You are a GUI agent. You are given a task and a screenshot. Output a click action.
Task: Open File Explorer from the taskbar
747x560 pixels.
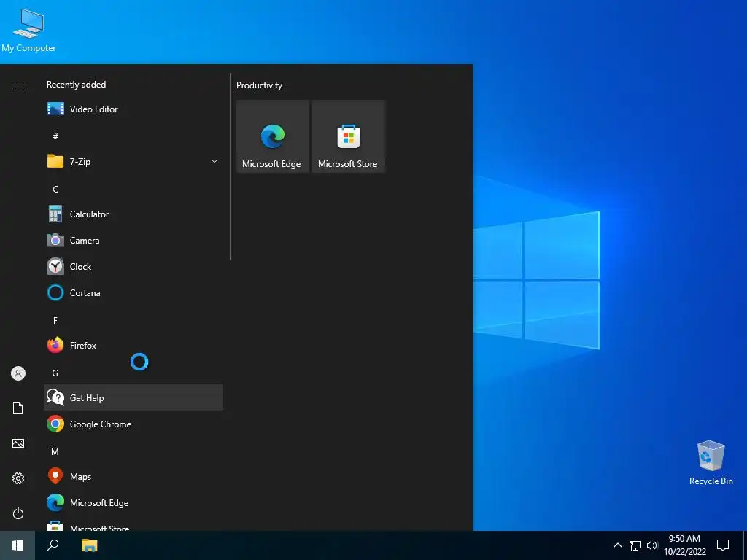pyautogui.click(x=89, y=545)
